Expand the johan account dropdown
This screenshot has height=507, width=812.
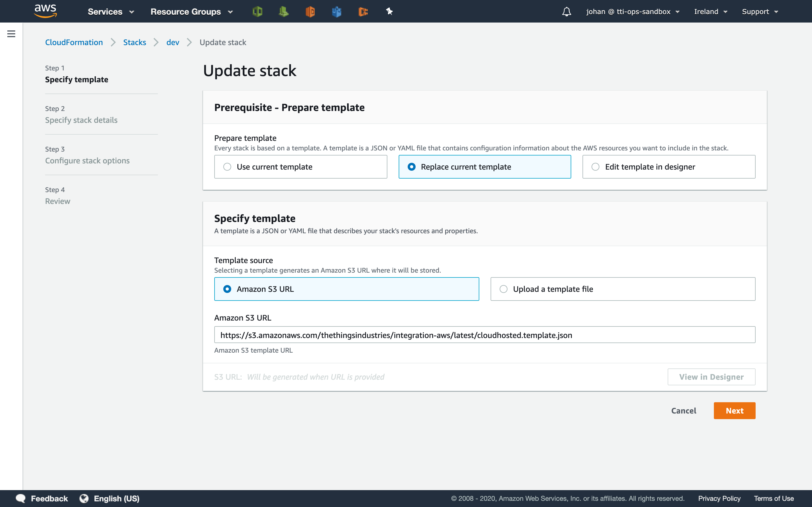pyautogui.click(x=633, y=11)
